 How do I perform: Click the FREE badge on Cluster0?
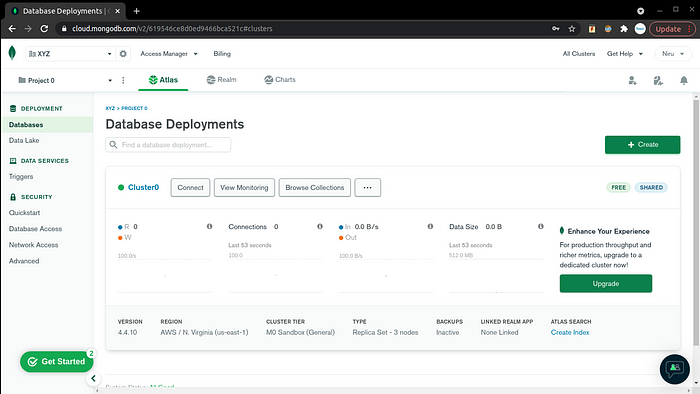click(x=618, y=187)
